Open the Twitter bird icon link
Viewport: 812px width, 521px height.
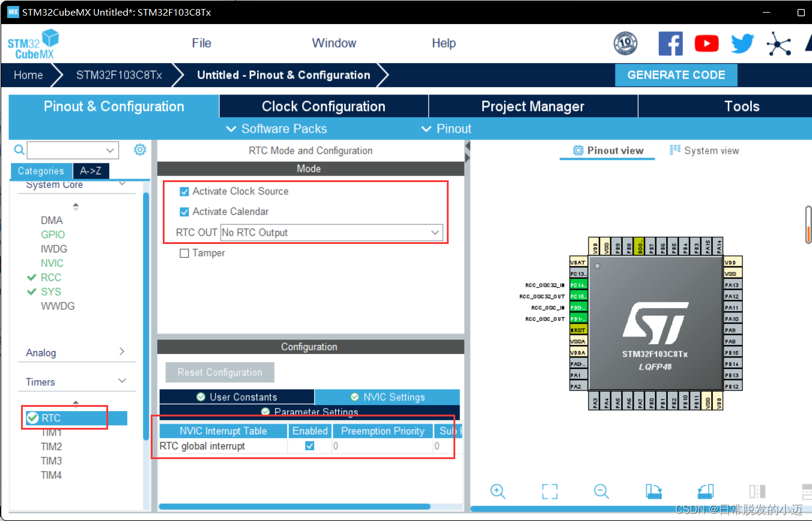click(x=742, y=43)
